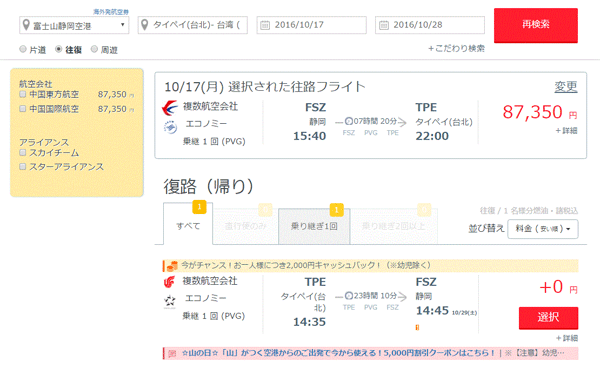Click the SkyTeam alliance logo on the outbound flight

(171, 127)
